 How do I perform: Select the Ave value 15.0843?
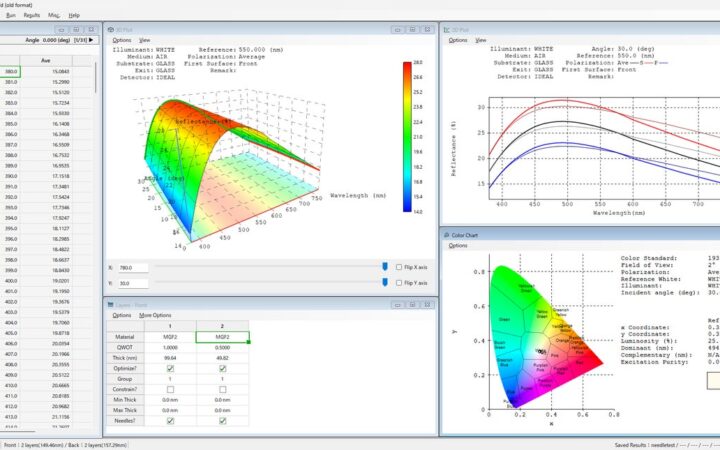click(46, 72)
